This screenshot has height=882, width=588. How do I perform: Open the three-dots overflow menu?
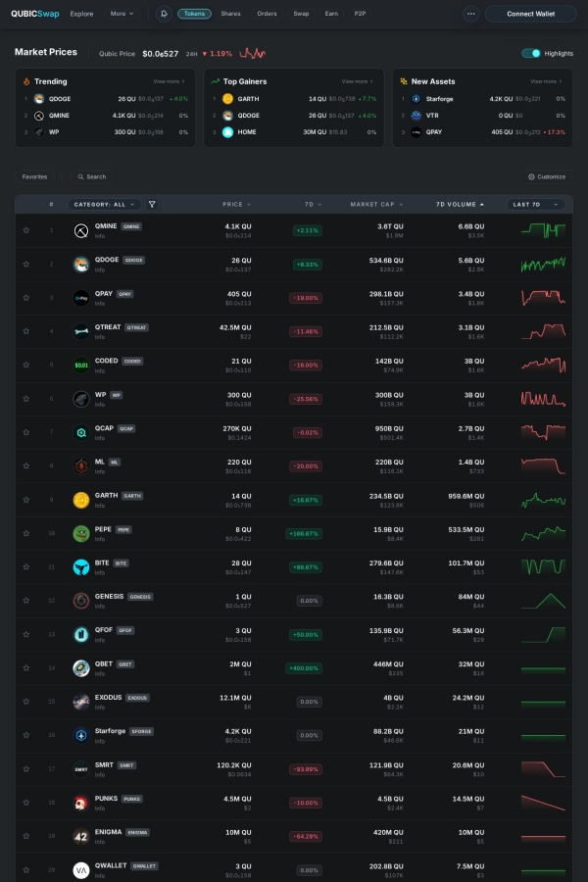click(471, 14)
